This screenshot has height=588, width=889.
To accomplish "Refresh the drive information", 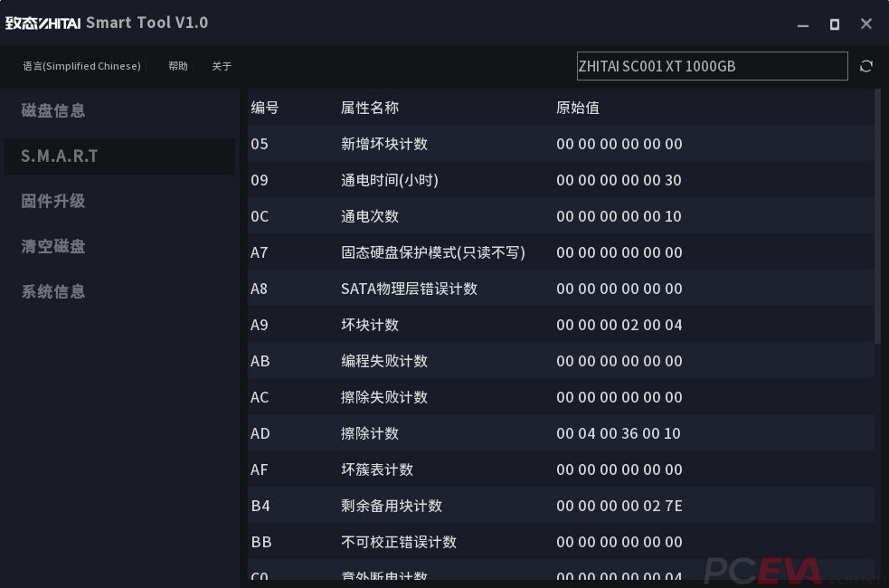I will point(866,65).
